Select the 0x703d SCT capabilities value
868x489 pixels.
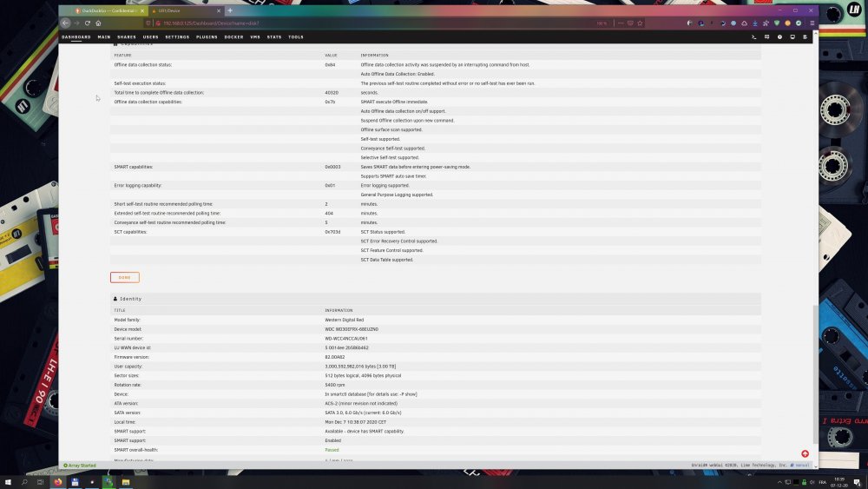[332, 232]
